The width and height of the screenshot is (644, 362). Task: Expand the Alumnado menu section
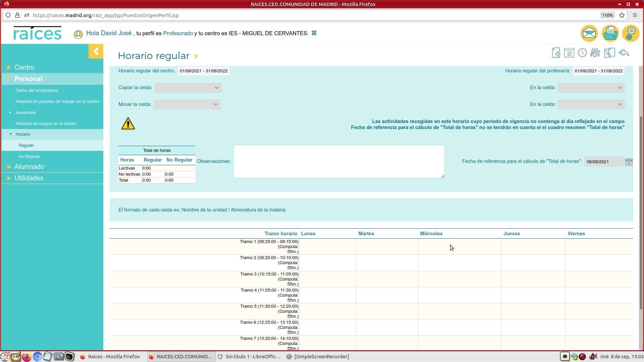click(x=29, y=167)
